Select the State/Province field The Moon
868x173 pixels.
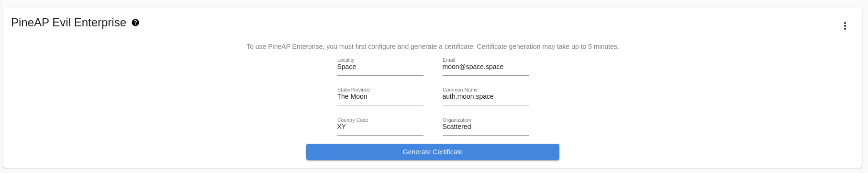(380, 96)
